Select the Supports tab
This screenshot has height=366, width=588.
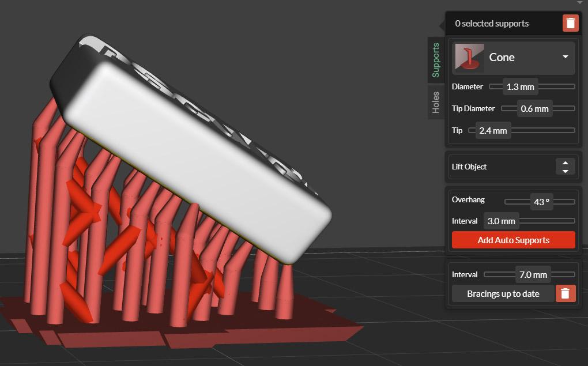click(x=436, y=60)
